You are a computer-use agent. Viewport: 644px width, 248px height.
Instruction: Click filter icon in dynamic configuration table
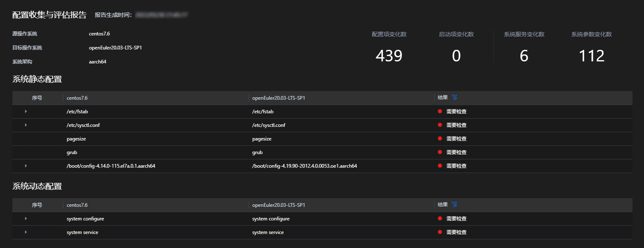coord(454,205)
